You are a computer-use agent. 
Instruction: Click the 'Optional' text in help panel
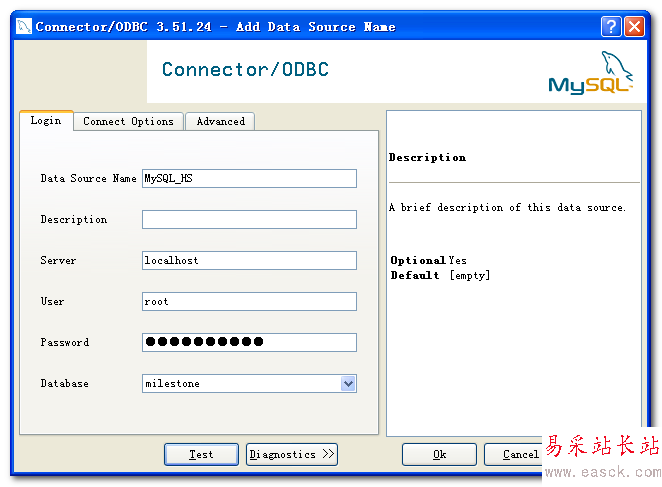pyautogui.click(x=418, y=260)
